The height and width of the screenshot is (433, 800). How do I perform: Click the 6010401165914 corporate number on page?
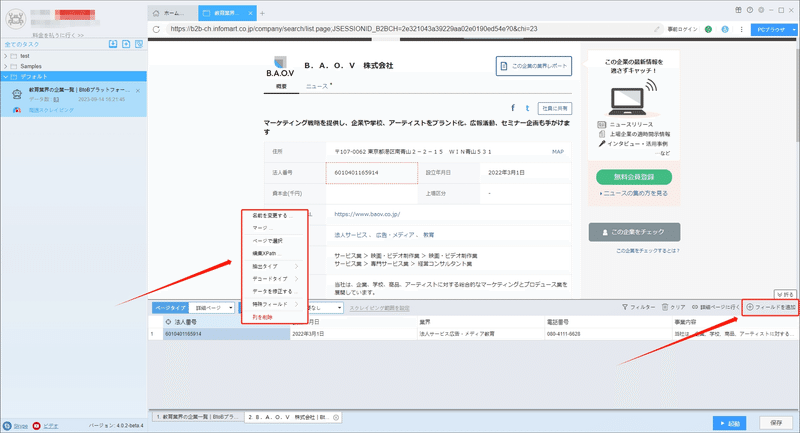pos(357,173)
